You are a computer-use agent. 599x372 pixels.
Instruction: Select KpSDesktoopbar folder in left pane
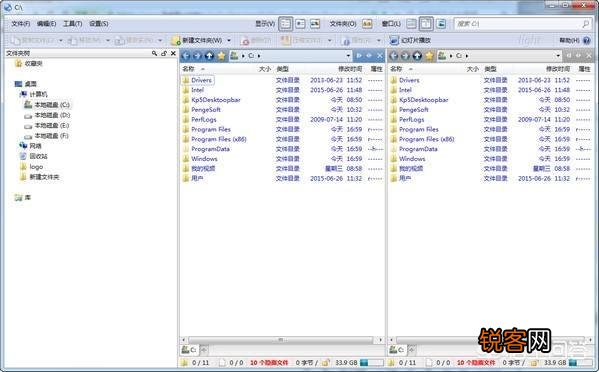[216, 100]
